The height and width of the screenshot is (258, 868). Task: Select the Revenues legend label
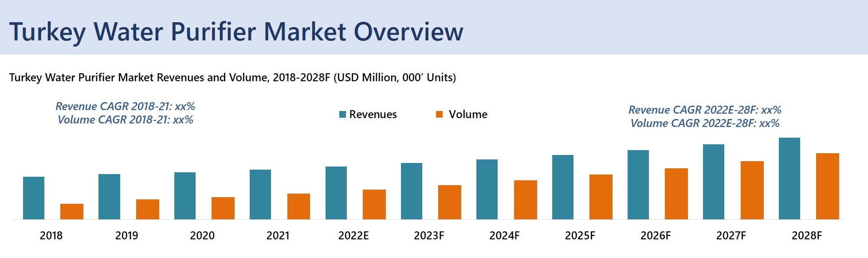point(373,115)
